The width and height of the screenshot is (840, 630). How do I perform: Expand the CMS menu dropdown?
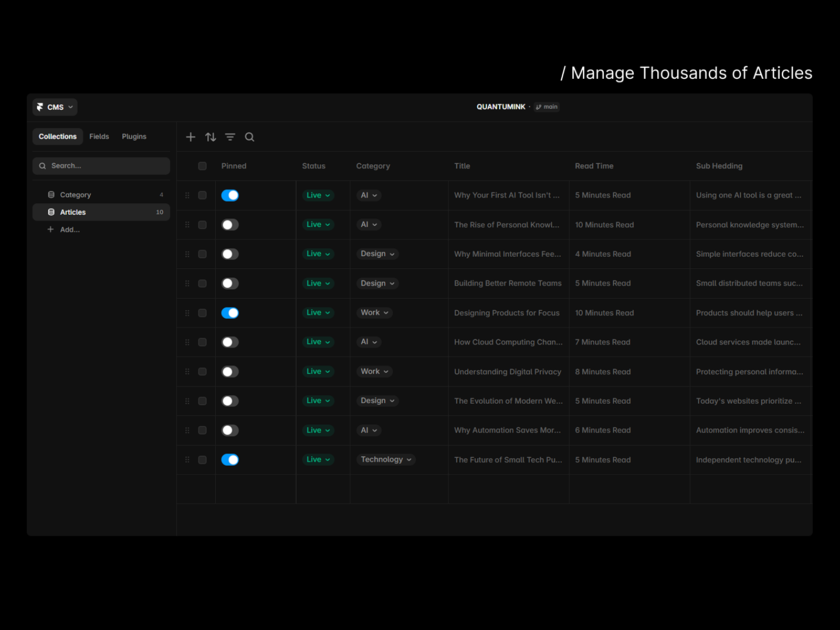55,107
